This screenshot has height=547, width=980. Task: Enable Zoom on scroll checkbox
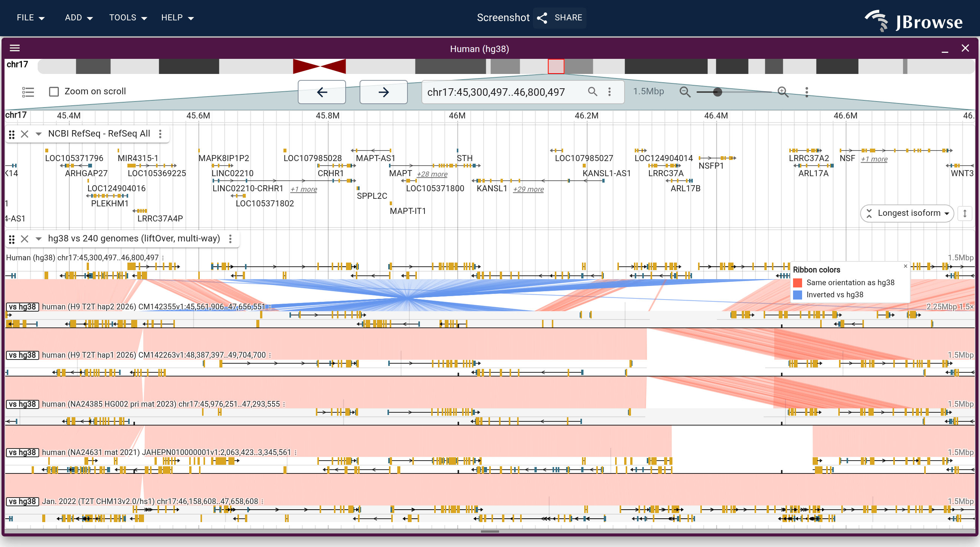point(54,92)
